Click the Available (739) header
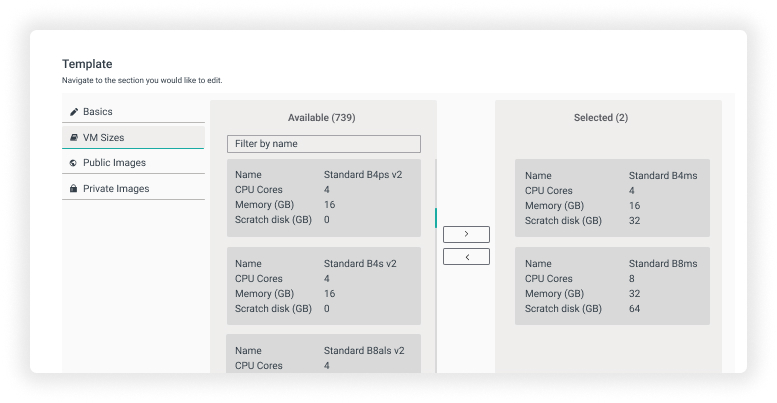This screenshot has height=403, width=777. 321,118
